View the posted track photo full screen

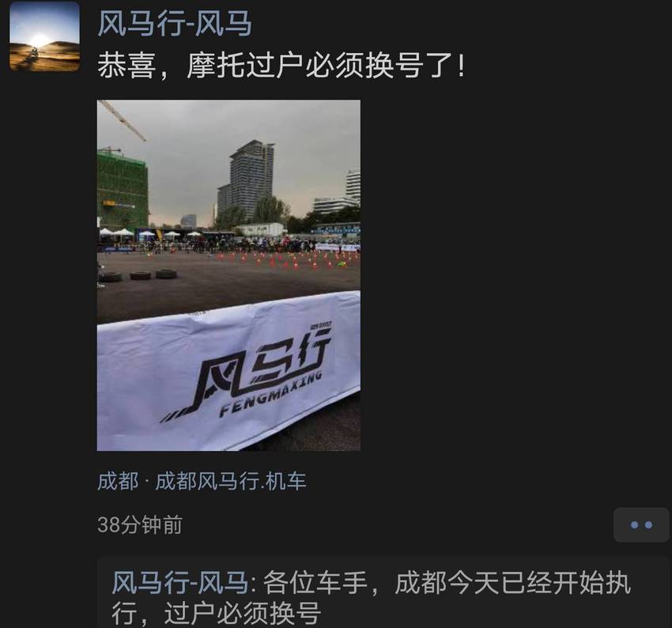coord(228,275)
